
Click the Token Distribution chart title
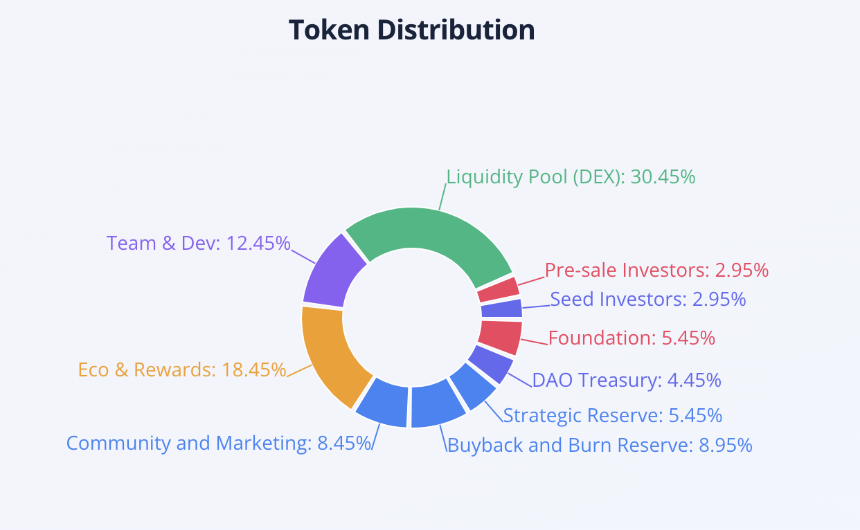(411, 30)
